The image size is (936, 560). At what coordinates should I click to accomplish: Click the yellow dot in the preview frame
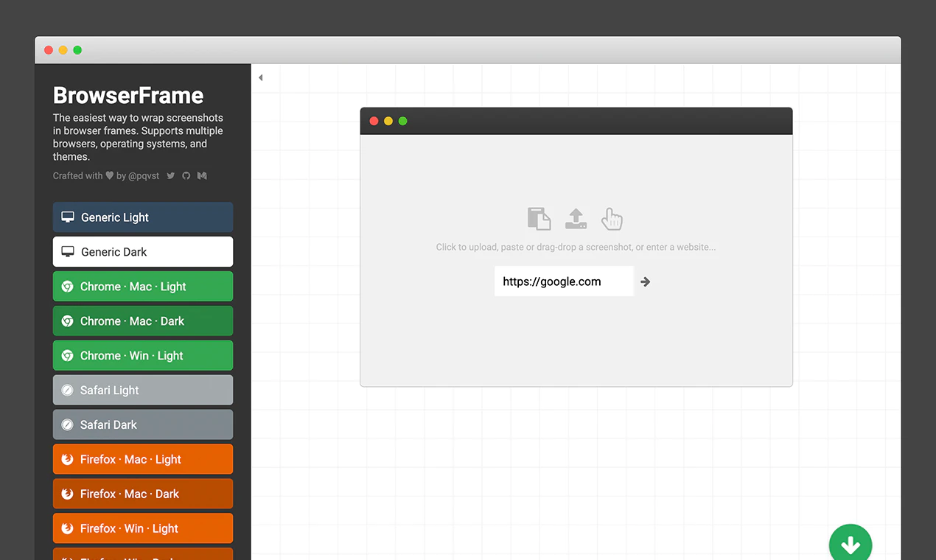[x=388, y=121]
